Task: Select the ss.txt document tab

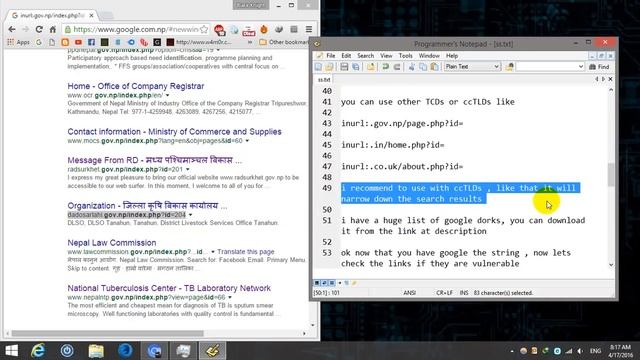Action: (324, 80)
